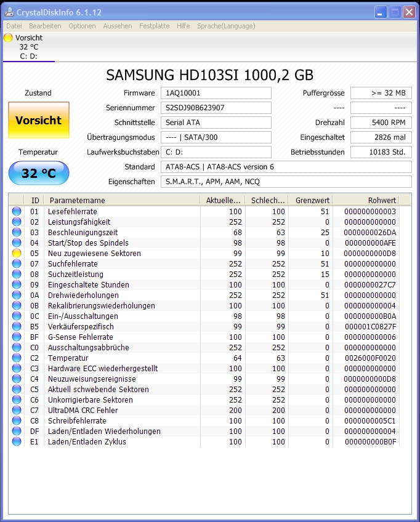
Task: Open the Aussehen menu
Action: [117, 26]
